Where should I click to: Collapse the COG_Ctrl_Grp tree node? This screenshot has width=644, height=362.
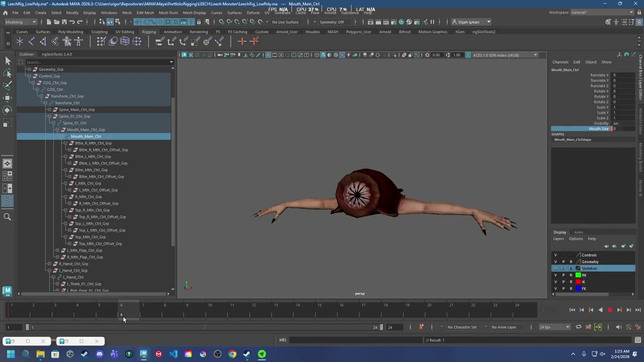pyautogui.click(x=33, y=83)
